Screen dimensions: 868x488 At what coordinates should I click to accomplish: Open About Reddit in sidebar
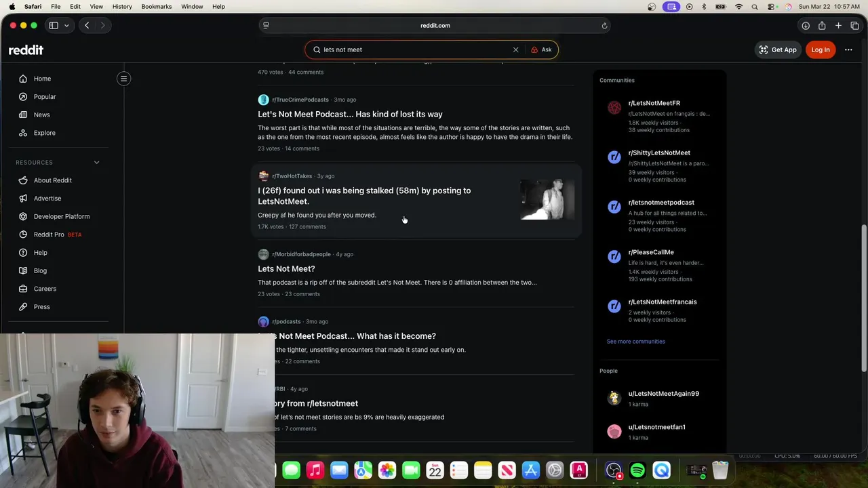click(x=52, y=180)
